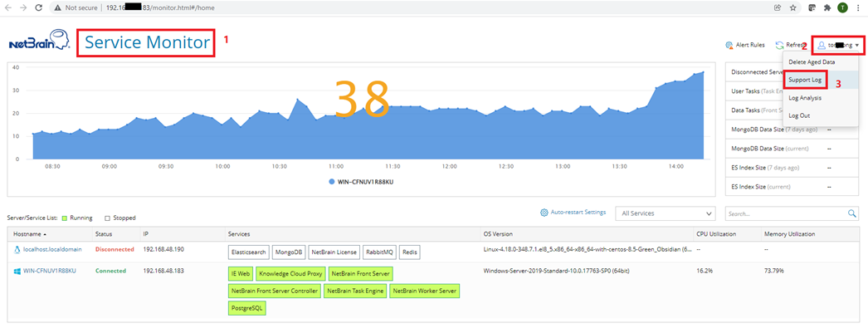
Task: Click the search magnifier icon
Action: (x=852, y=214)
